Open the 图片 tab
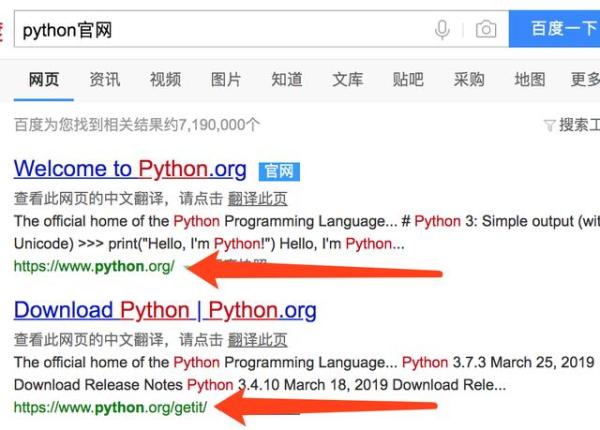The height and width of the screenshot is (430, 600). 226,80
